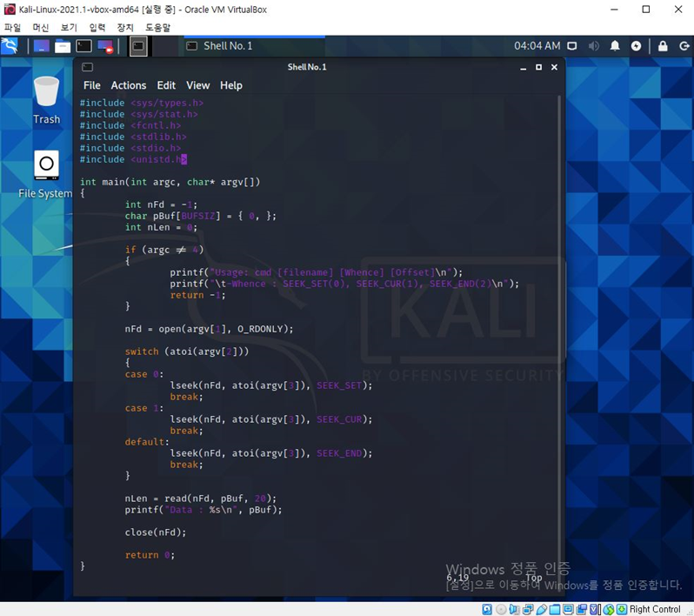694x616 pixels.
Task: Open the VirtualBox 파일 menu
Action: click(12, 28)
